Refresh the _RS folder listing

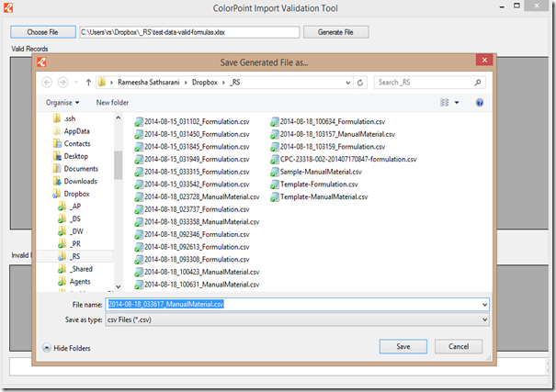[x=360, y=83]
